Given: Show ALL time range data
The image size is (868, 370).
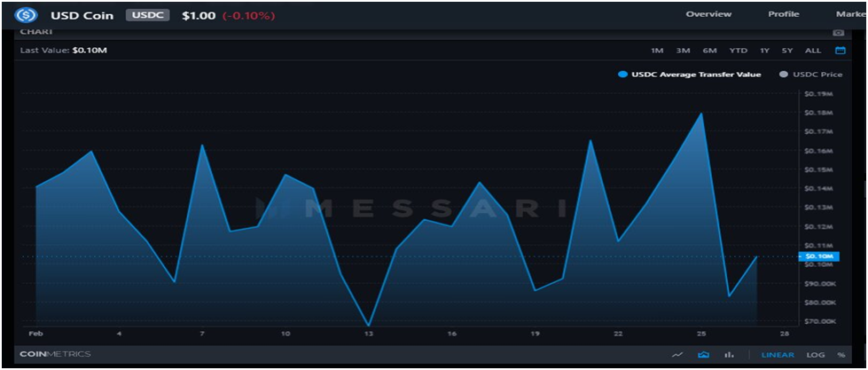Looking at the screenshot, I should [x=812, y=51].
